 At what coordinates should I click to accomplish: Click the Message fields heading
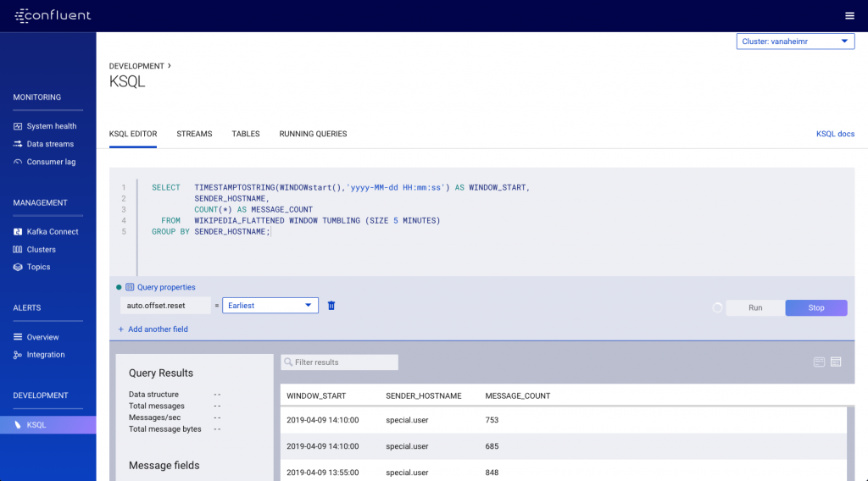coord(164,466)
